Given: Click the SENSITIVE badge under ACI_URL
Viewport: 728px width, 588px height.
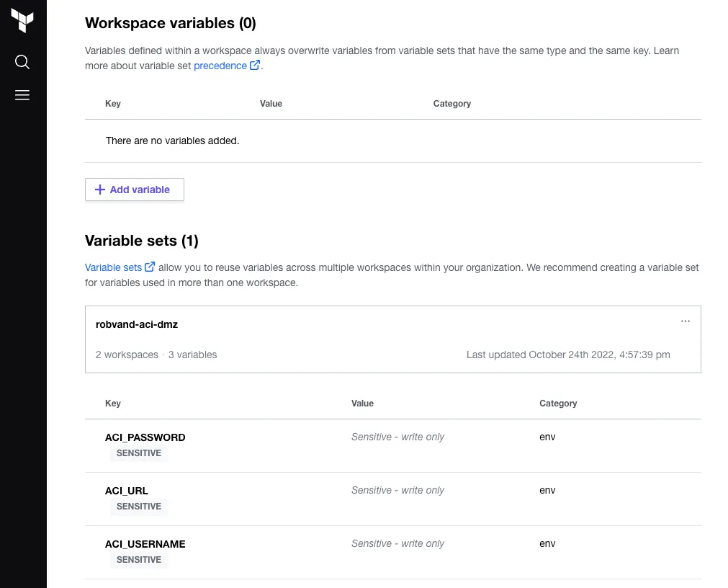Looking at the screenshot, I should coord(139,507).
